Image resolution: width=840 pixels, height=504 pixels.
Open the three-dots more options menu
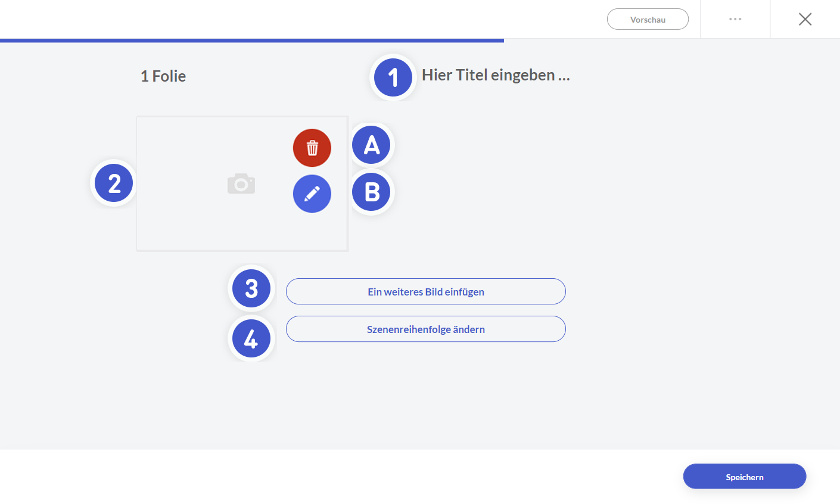pyautogui.click(x=735, y=19)
